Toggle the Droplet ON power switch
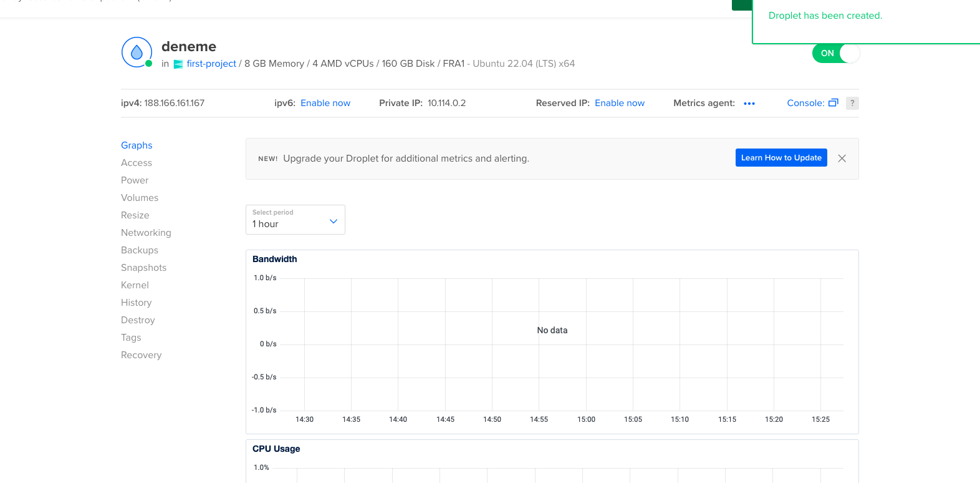980x483 pixels. click(836, 53)
